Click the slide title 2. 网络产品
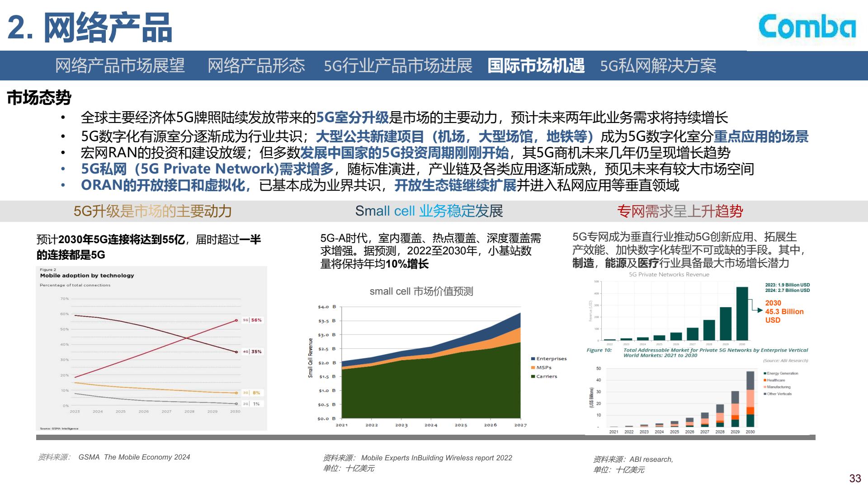 click(90, 28)
